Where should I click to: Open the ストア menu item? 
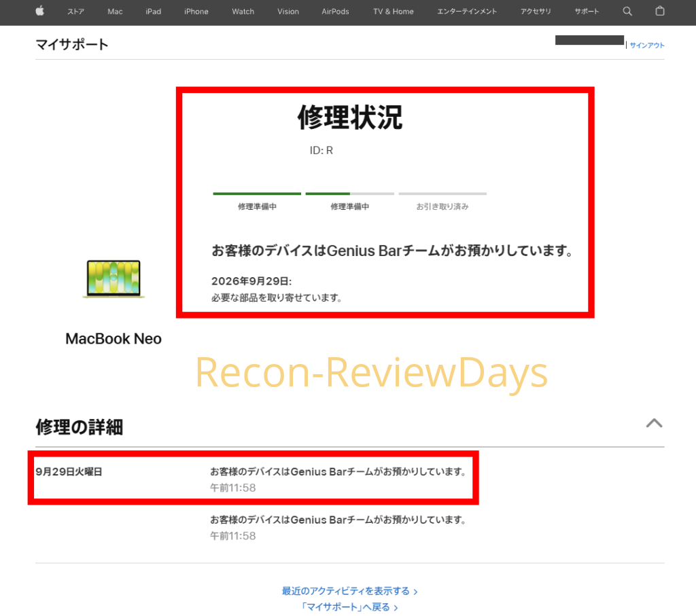[76, 12]
